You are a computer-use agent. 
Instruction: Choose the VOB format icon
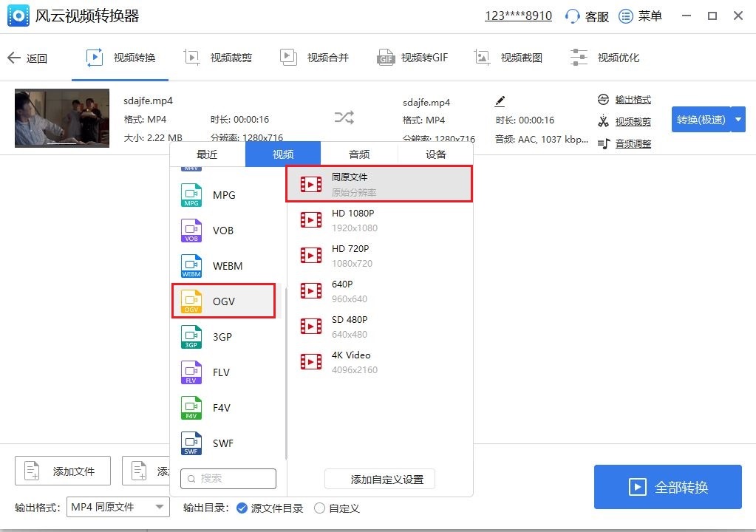click(191, 231)
